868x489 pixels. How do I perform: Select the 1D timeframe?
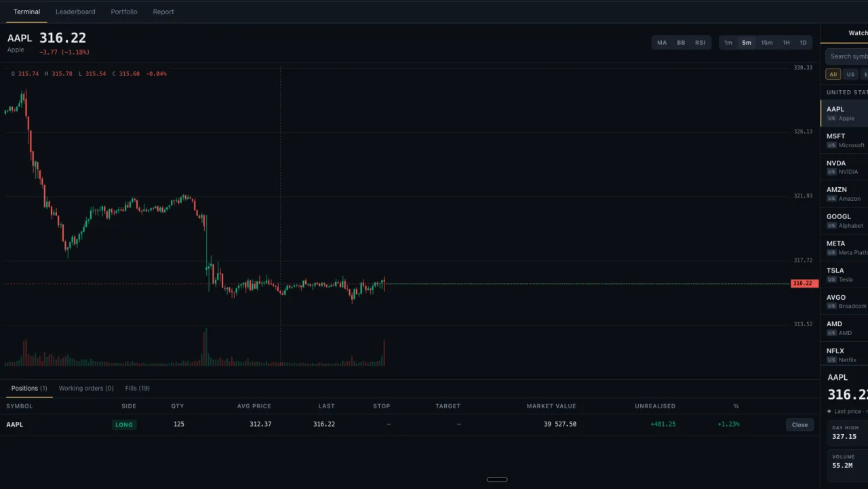(804, 43)
